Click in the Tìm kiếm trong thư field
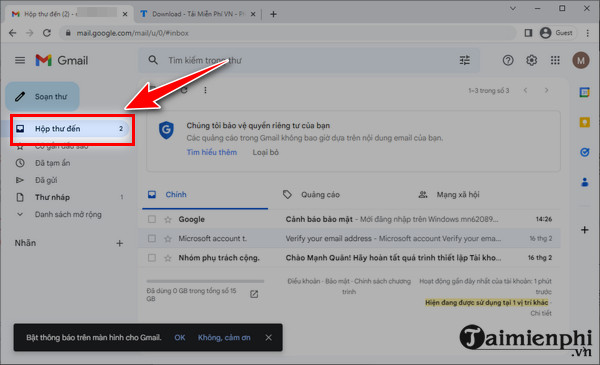The image size is (600, 365). (x=308, y=60)
